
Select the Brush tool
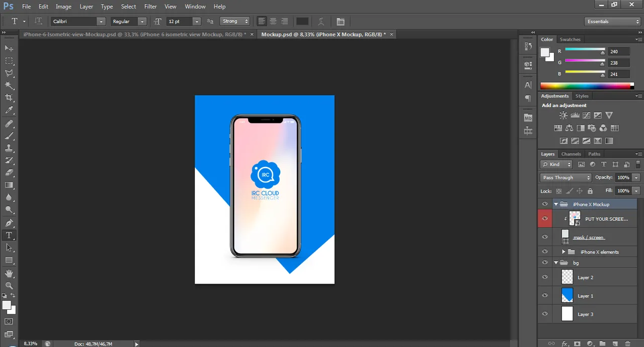click(9, 136)
